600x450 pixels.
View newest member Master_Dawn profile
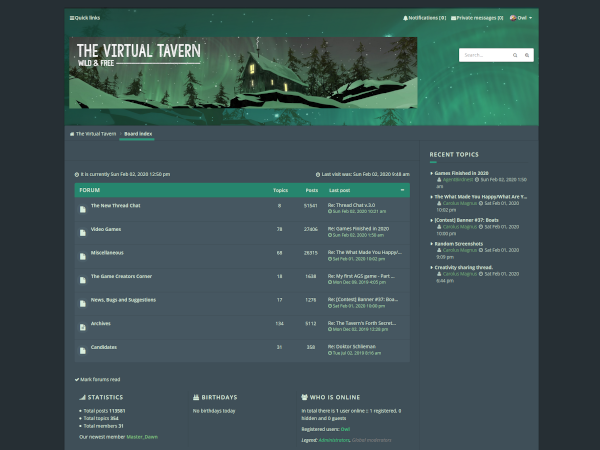coord(142,437)
